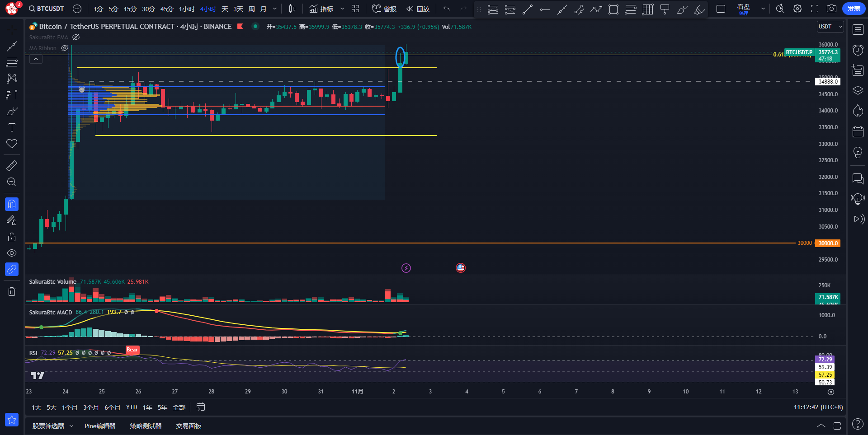Open the go-to-date calendar icon
This screenshot has width=868, height=435.
[201, 407]
